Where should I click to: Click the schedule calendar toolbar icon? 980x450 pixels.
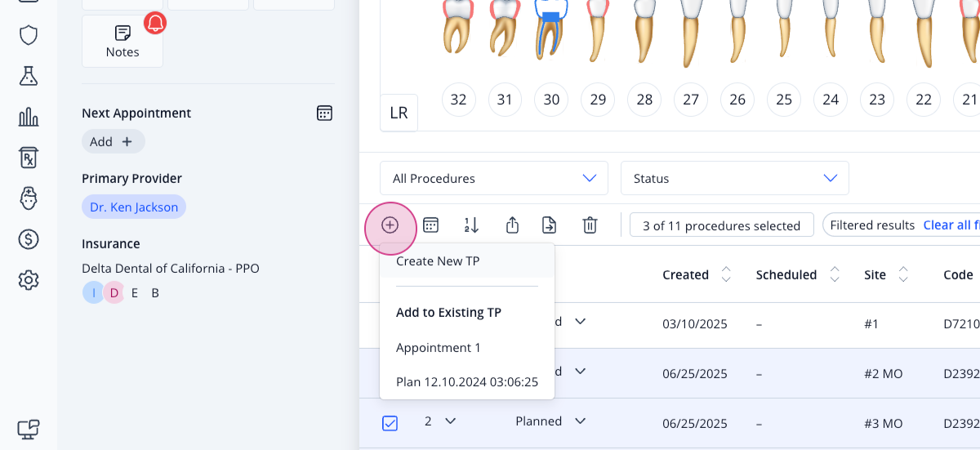[430, 225]
